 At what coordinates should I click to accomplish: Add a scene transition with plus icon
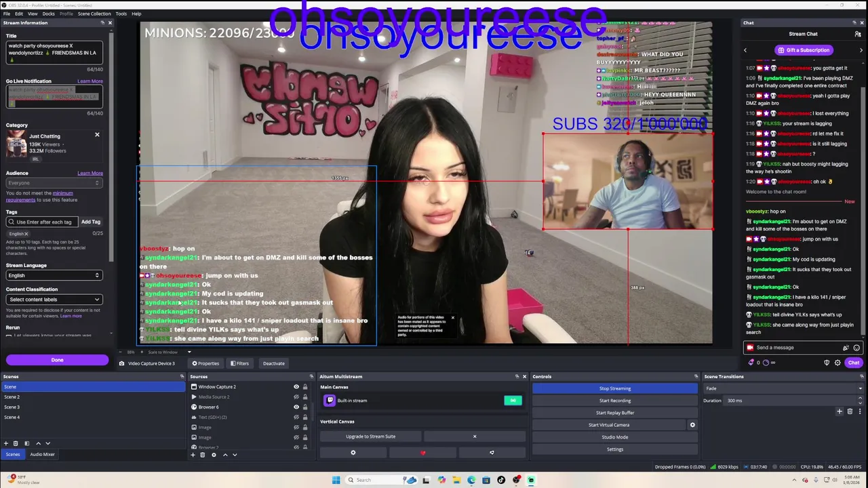point(840,411)
